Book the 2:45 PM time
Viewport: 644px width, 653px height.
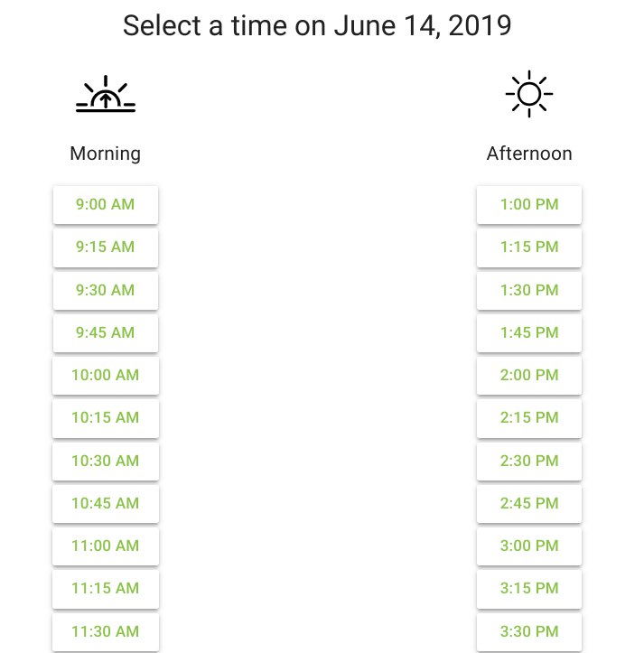pyautogui.click(x=529, y=503)
